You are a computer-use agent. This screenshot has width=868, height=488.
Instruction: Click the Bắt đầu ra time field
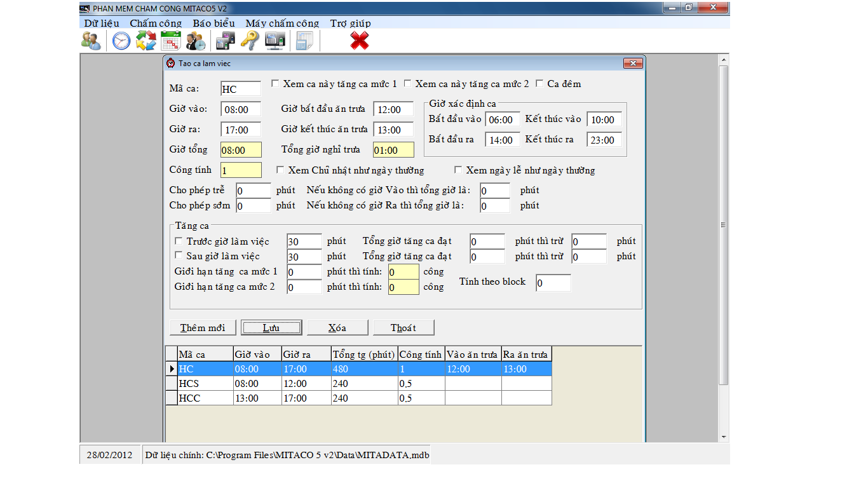coord(502,140)
